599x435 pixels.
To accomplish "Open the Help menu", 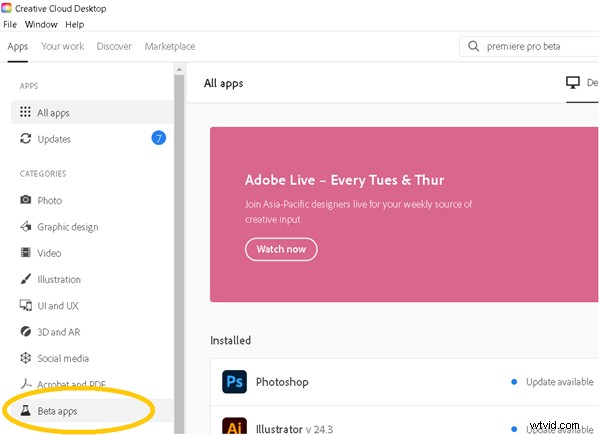I will tap(74, 24).
